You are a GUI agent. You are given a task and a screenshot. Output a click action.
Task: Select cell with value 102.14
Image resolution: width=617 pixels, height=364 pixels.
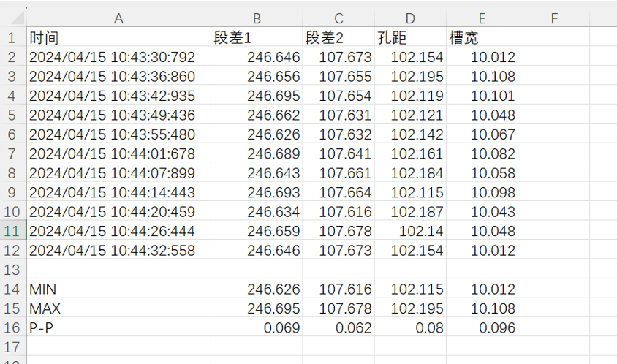(410, 231)
